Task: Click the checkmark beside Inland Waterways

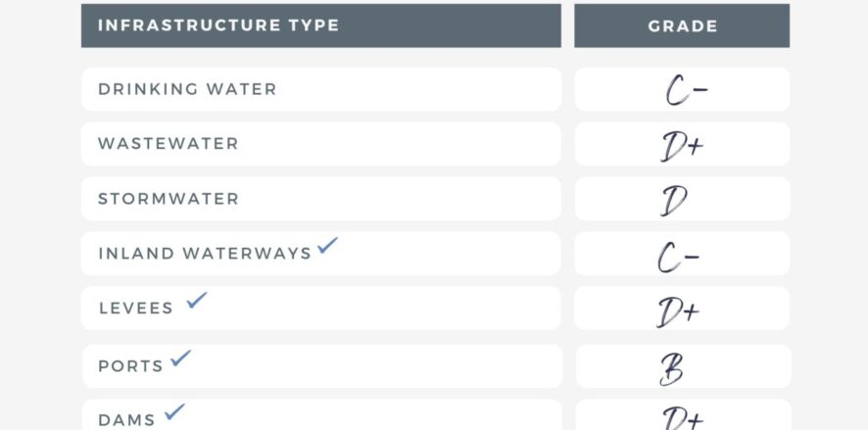Action: point(327,246)
